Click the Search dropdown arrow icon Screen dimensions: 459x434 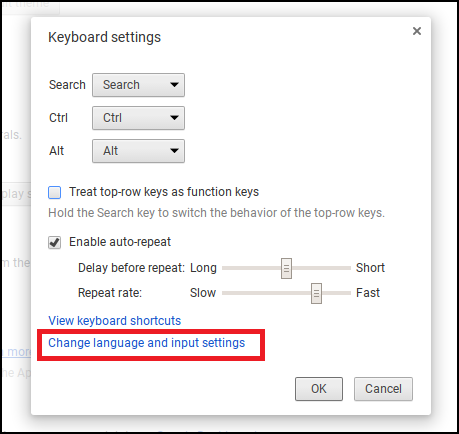(x=174, y=85)
